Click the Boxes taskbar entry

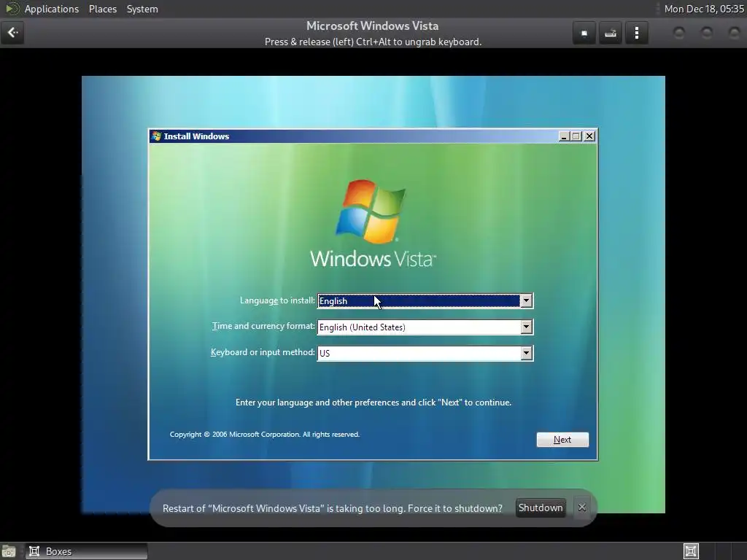86,551
